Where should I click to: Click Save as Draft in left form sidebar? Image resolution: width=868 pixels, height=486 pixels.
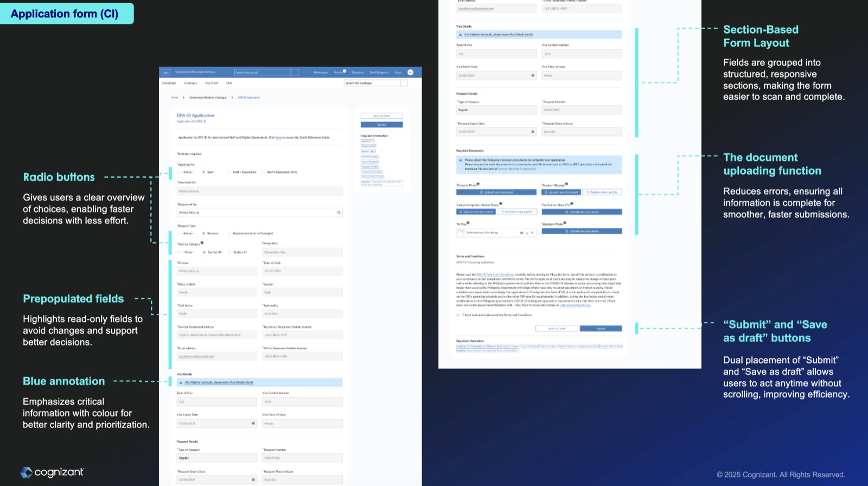pyautogui.click(x=381, y=116)
